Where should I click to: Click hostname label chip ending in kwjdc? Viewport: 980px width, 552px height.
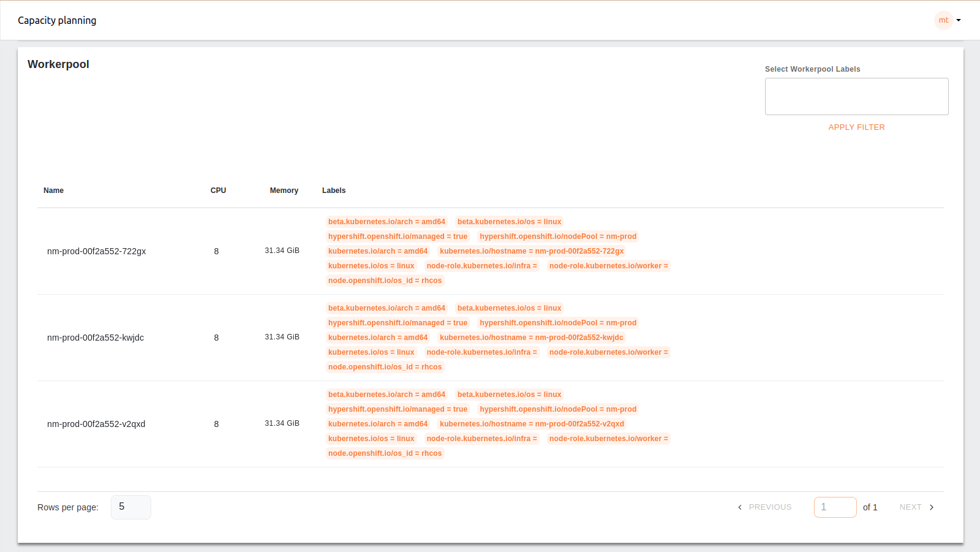coord(531,338)
